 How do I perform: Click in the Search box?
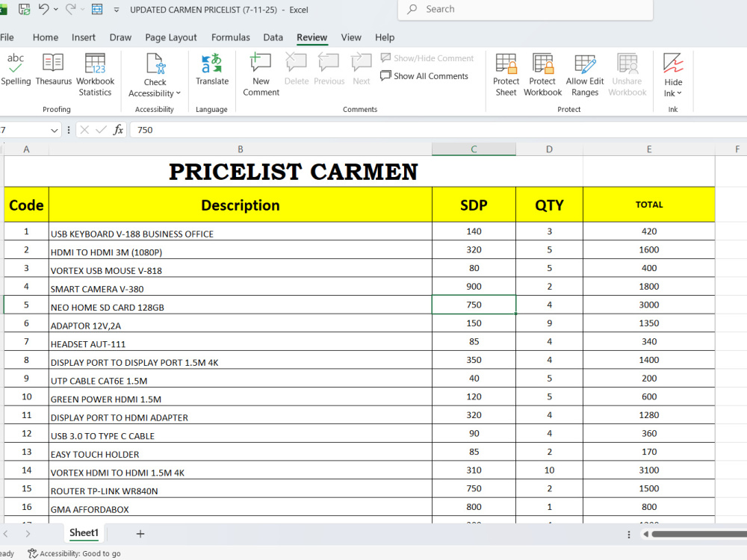click(525, 9)
